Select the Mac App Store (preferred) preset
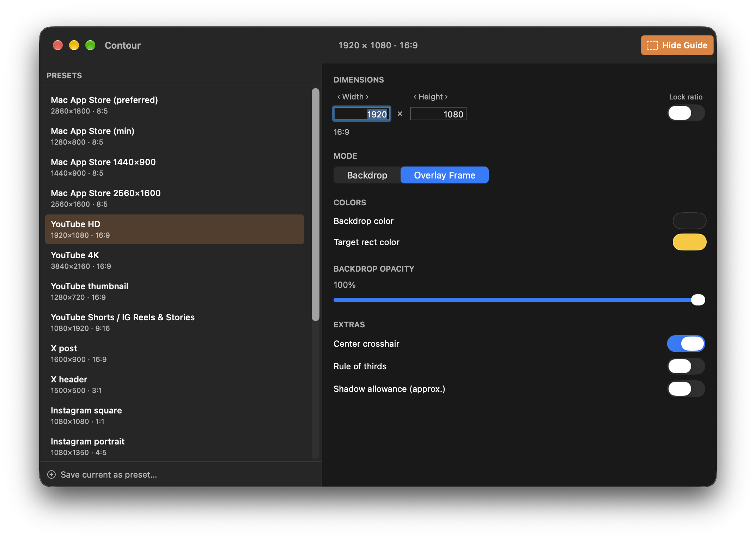Image resolution: width=756 pixels, height=539 pixels. (x=175, y=105)
